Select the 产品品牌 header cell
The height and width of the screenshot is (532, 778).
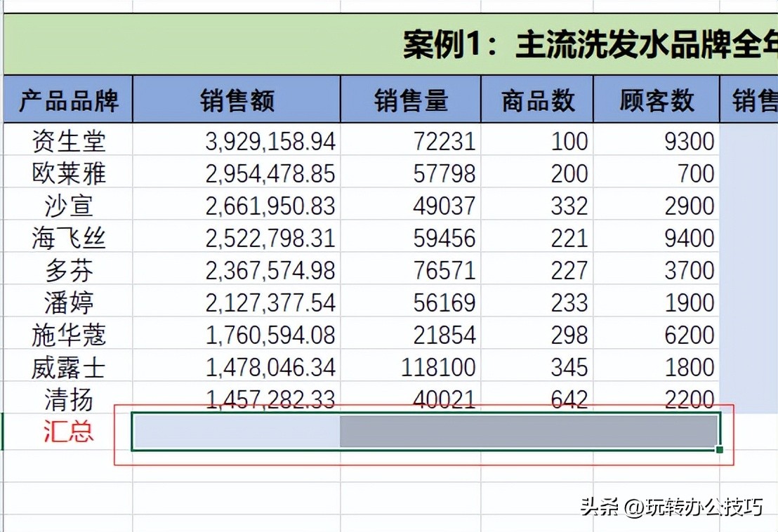(x=68, y=99)
